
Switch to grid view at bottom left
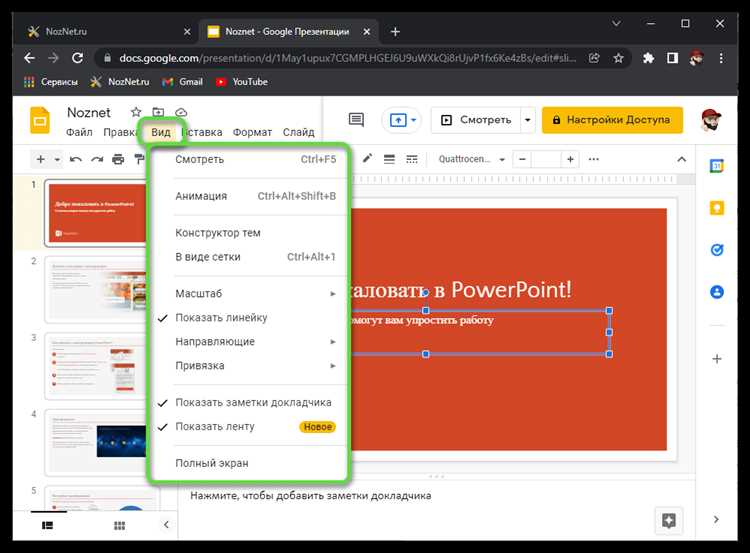[118, 525]
